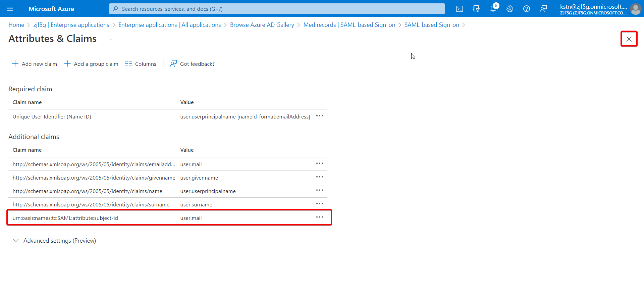
Task: Click the top bar feedback icon
Action: 543,9
